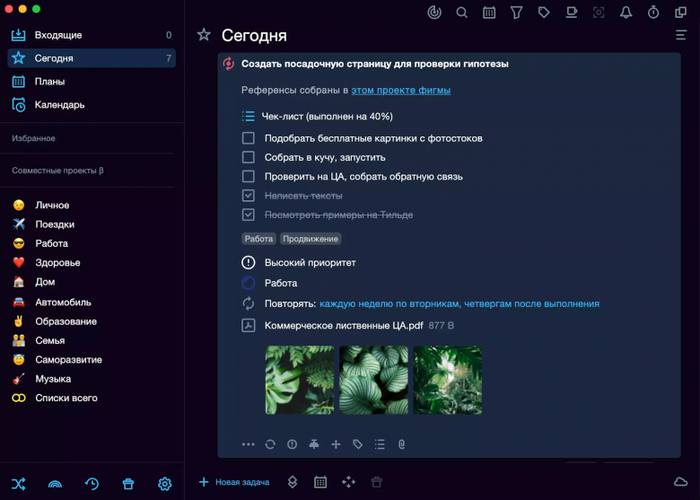The image size is (700, 500).
Task: Uncheck the 'Написать тексты' checkbox
Action: [x=248, y=196]
